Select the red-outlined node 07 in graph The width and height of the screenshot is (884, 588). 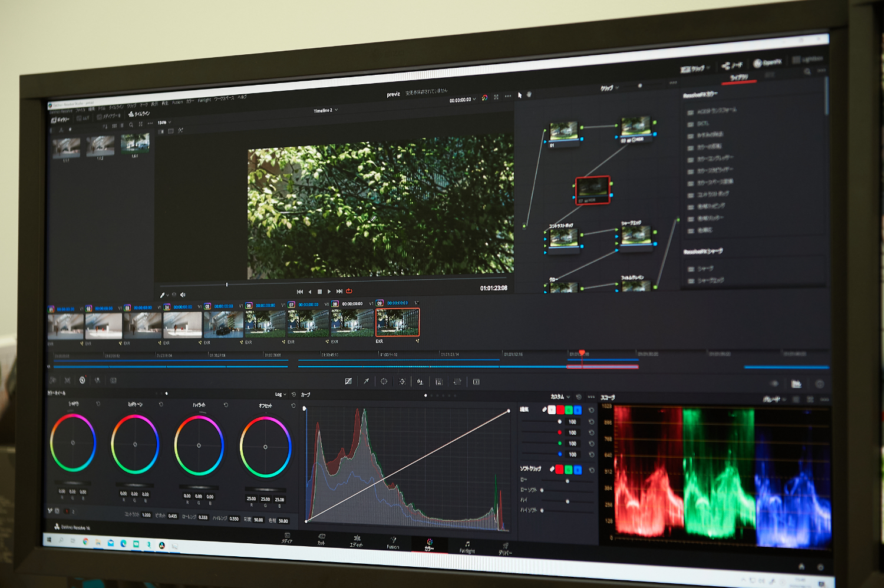coord(592,190)
